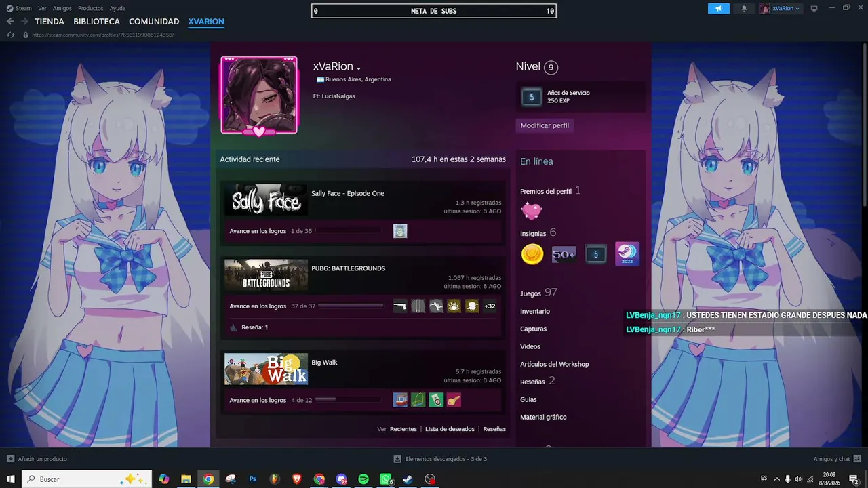Open Lista de deseados link
This screenshot has width=868, height=488.
pos(450,429)
